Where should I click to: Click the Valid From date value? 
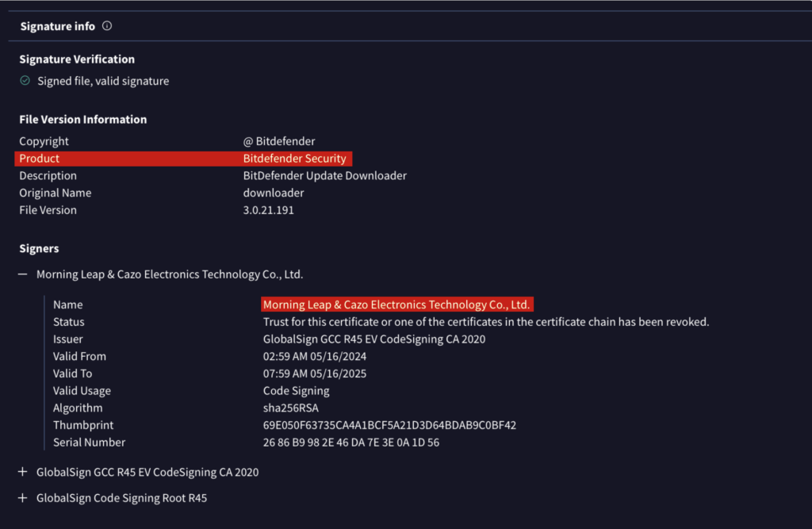pyautogui.click(x=315, y=356)
